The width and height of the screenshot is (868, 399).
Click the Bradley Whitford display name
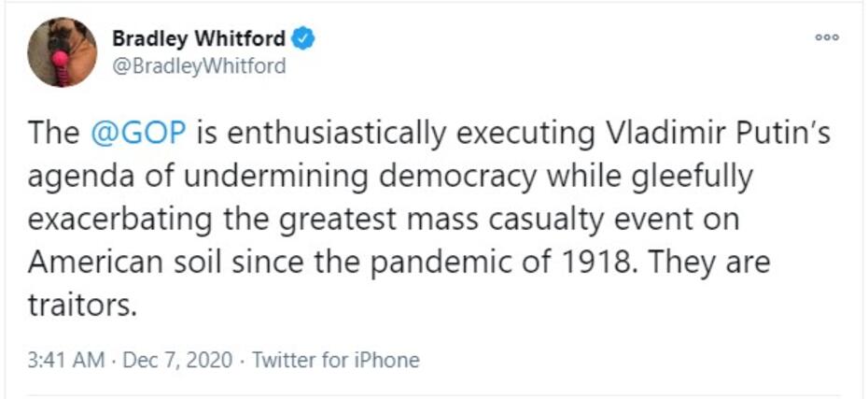(200, 39)
